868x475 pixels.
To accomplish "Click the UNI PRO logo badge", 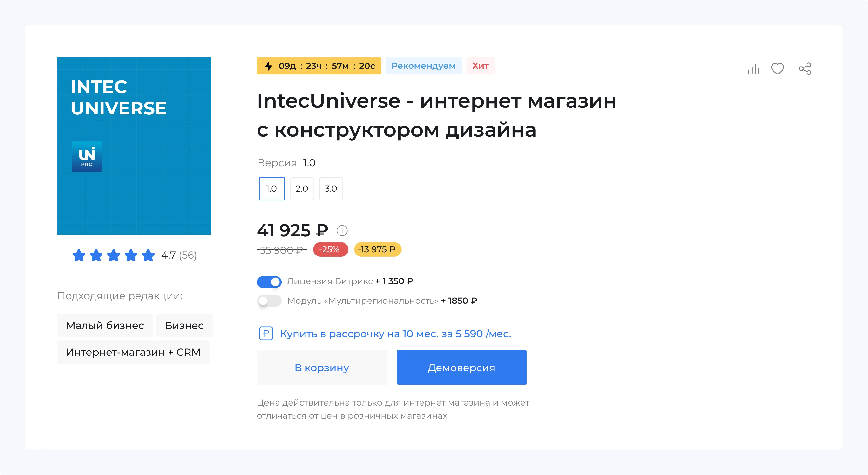I will pos(87,157).
